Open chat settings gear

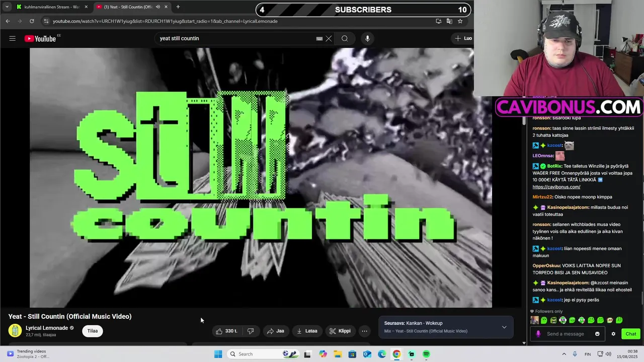(613, 334)
